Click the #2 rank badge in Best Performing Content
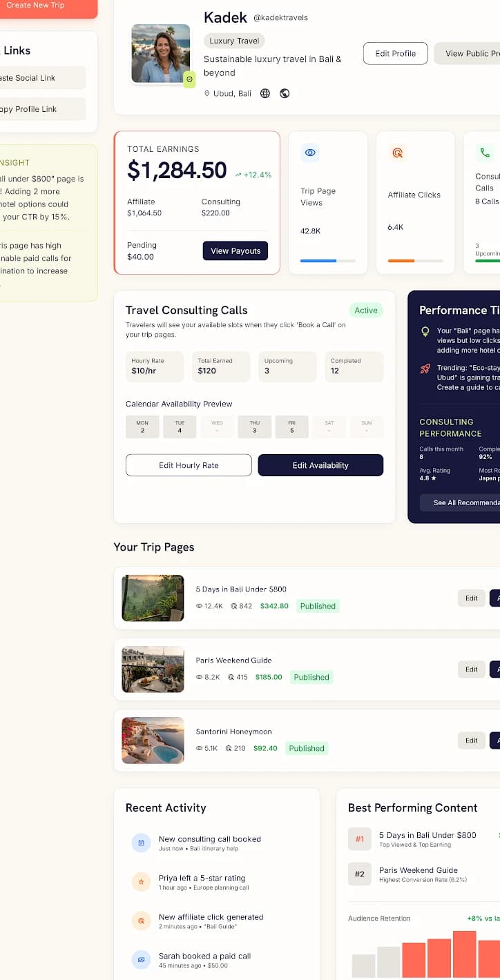This screenshot has width=500, height=980. click(359, 874)
